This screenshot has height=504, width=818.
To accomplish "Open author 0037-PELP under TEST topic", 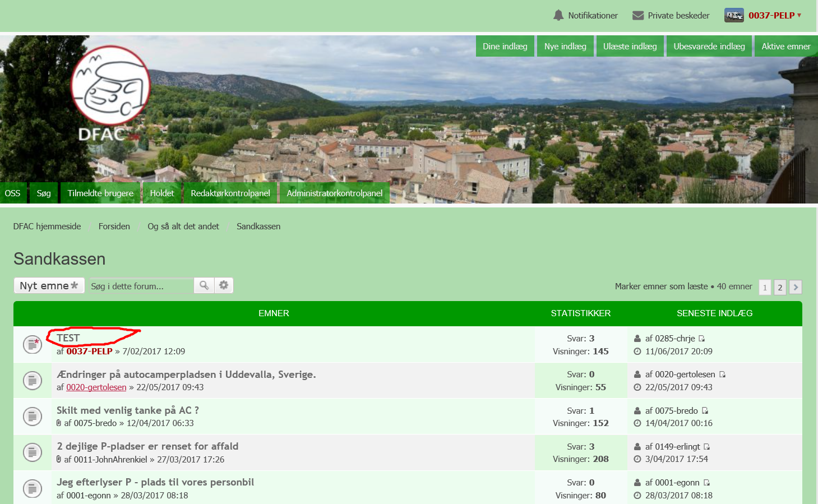I will [90, 352].
